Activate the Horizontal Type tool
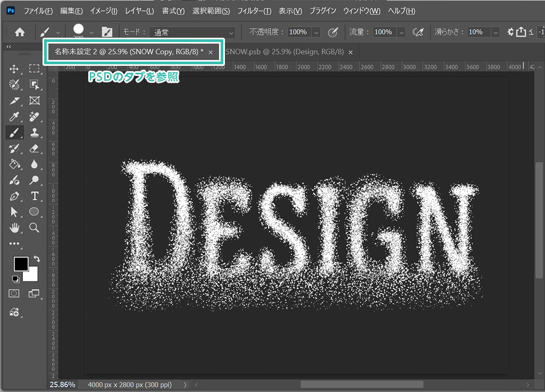The height and width of the screenshot is (392, 545). [35, 196]
